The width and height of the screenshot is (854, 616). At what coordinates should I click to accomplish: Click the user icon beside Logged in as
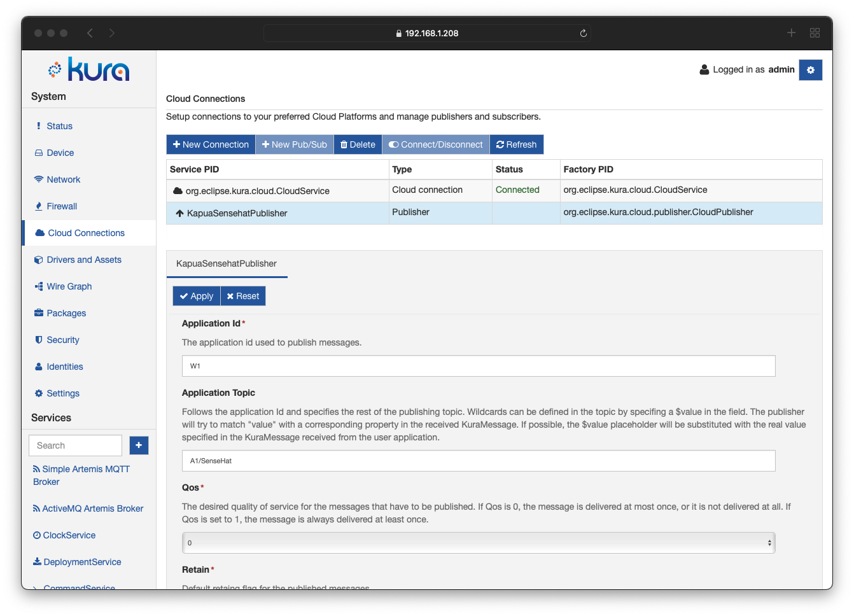(x=704, y=69)
